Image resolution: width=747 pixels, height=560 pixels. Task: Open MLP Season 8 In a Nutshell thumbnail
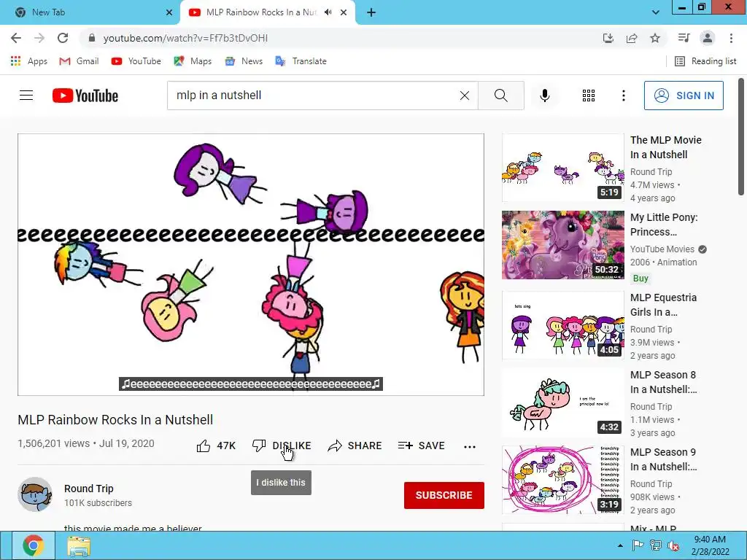[x=562, y=402]
